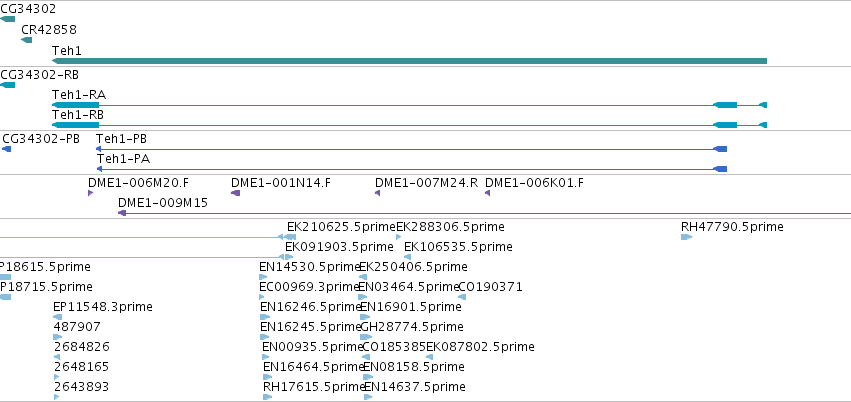Screen dimensions: 851x402
Task: Select the EK087802.5prime EST
Action: [429, 357]
